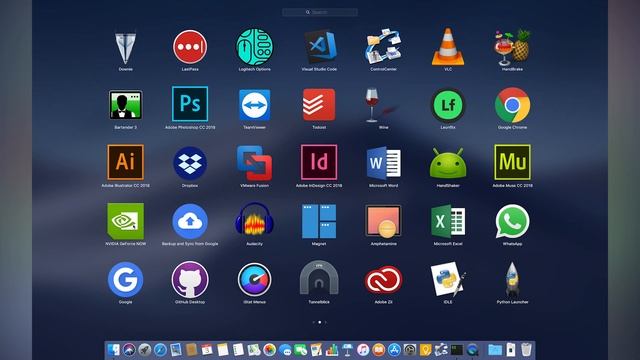
Task: Open Calendar in the Dock
Action: (207, 350)
